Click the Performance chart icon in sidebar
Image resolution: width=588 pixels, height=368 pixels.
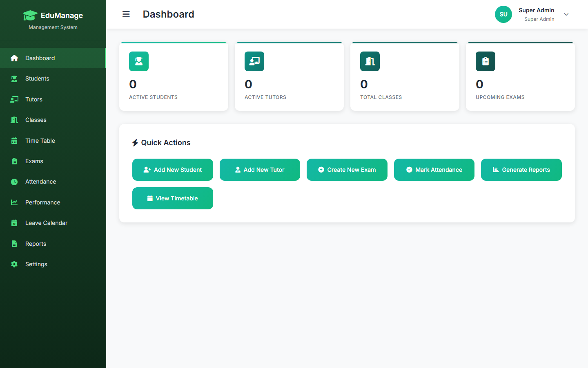pyautogui.click(x=14, y=202)
